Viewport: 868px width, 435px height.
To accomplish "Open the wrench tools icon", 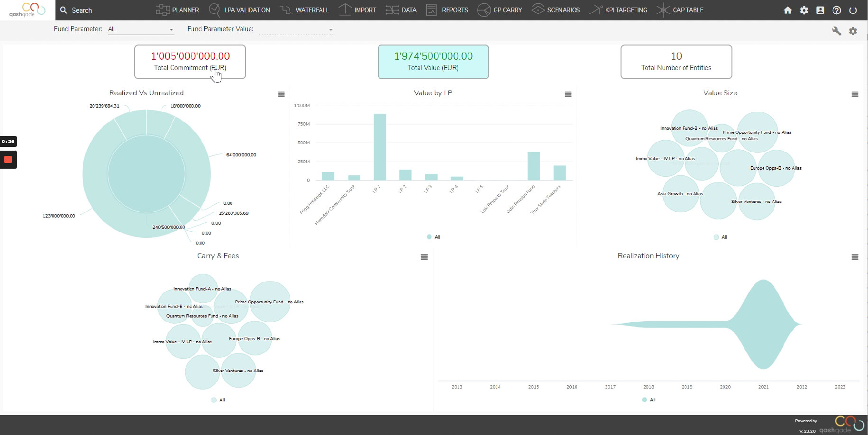I will (x=837, y=31).
